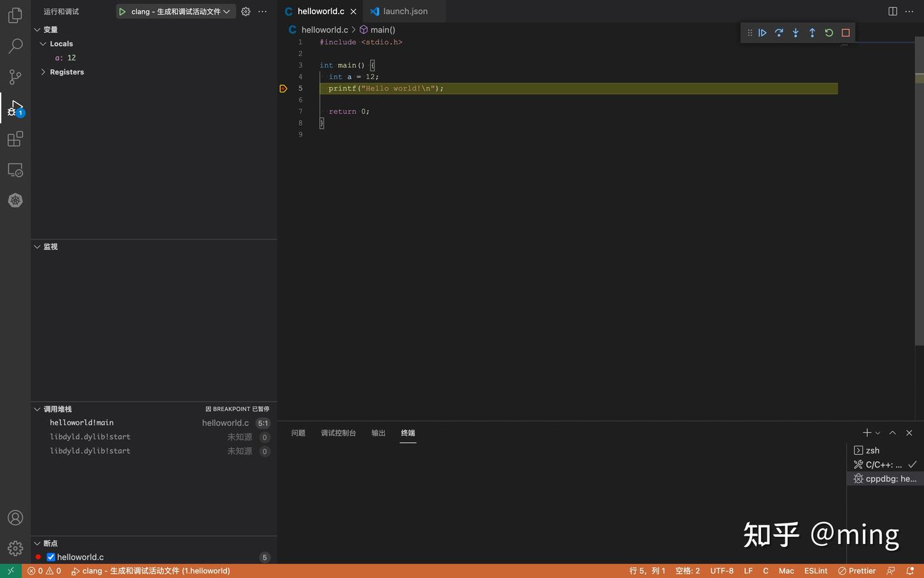Select the zsh terminal in the list
This screenshot has height=578, width=924.
pos(886,451)
